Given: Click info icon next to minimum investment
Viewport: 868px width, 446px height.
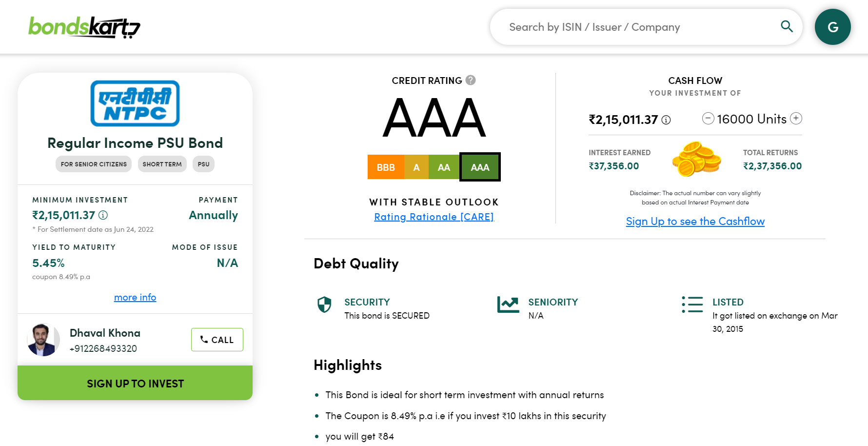Looking at the screenshot, I should coord(103,215).
